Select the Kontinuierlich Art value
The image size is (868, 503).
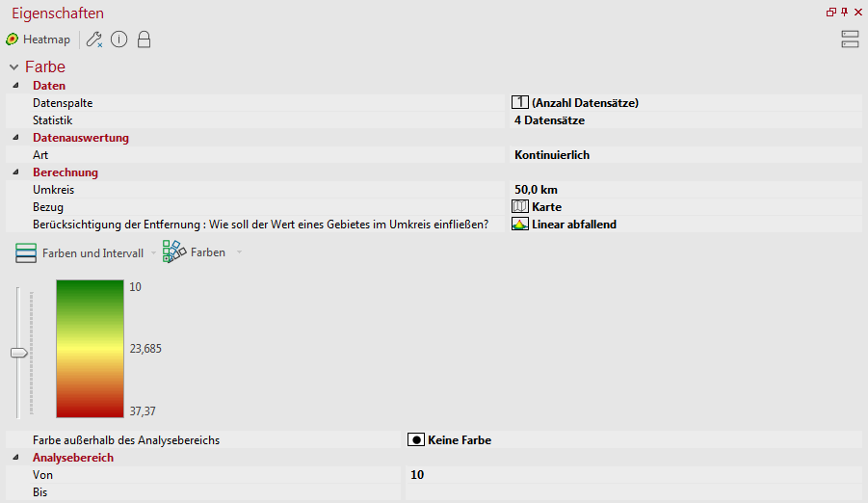pyautogui.click(x=552, y=155)
